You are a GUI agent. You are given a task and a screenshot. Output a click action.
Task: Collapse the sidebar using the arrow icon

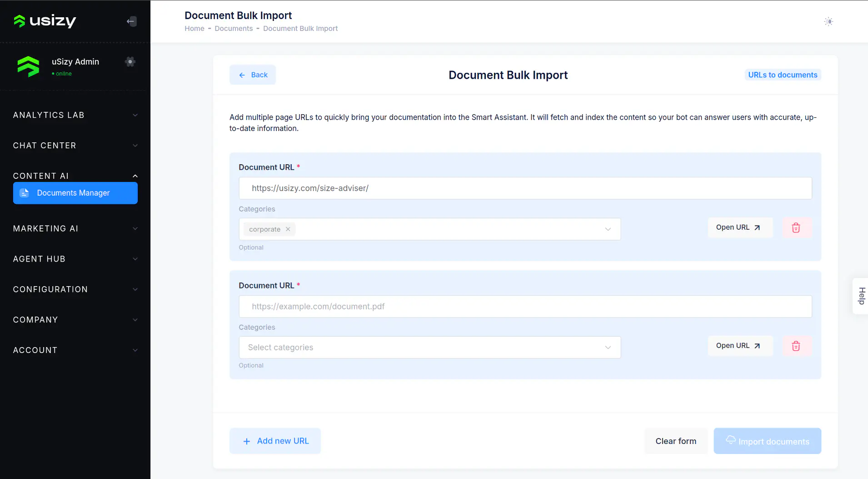(x=131, y=21)
